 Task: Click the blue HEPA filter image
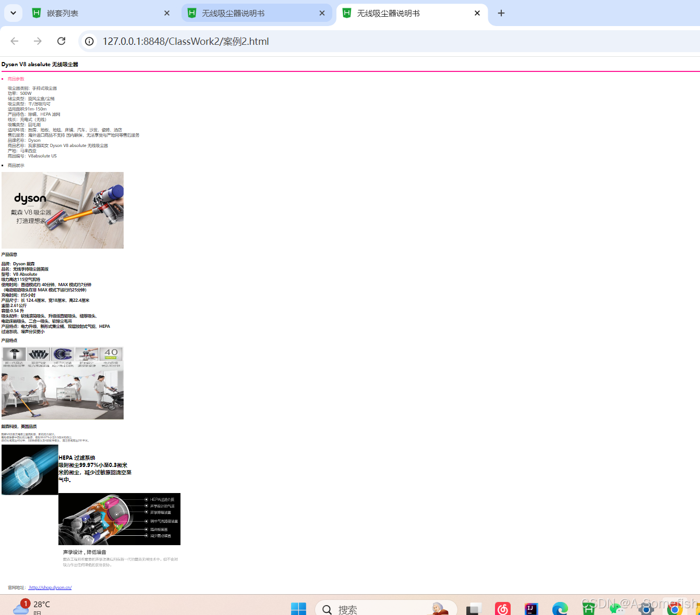coord(30,470)
